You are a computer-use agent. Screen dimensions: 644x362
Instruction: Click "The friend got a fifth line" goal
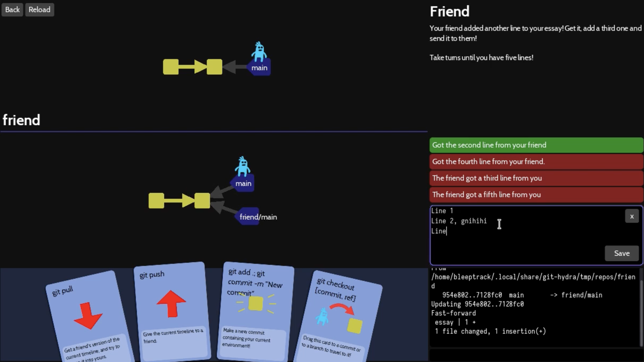tap(536, 195)
